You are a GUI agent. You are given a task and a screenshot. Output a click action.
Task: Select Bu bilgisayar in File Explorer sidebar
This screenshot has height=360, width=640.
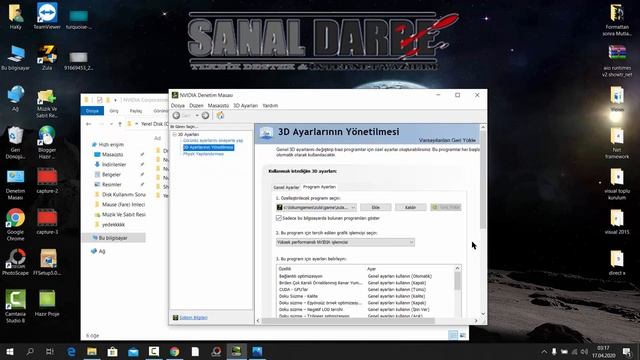point(113,238)
